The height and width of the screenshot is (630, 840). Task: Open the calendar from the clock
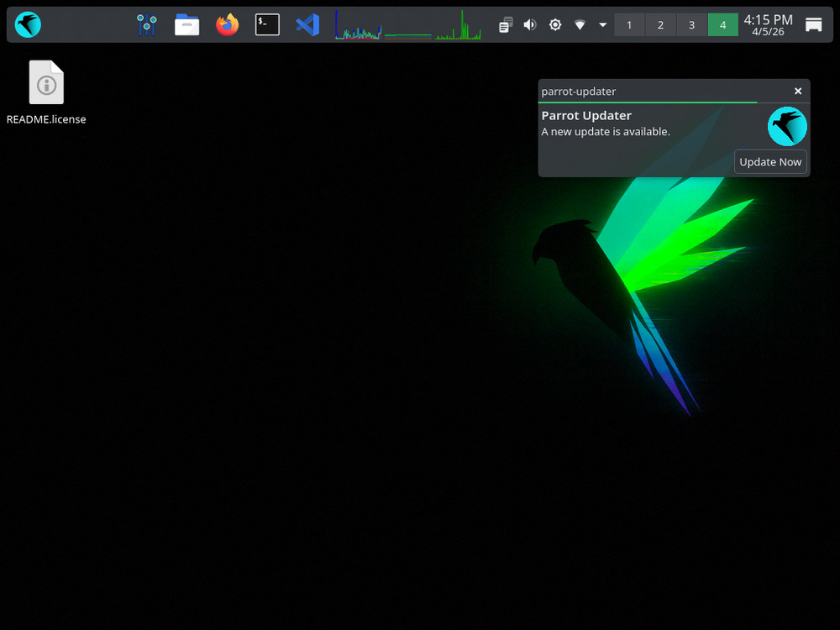tap(767, 24)
